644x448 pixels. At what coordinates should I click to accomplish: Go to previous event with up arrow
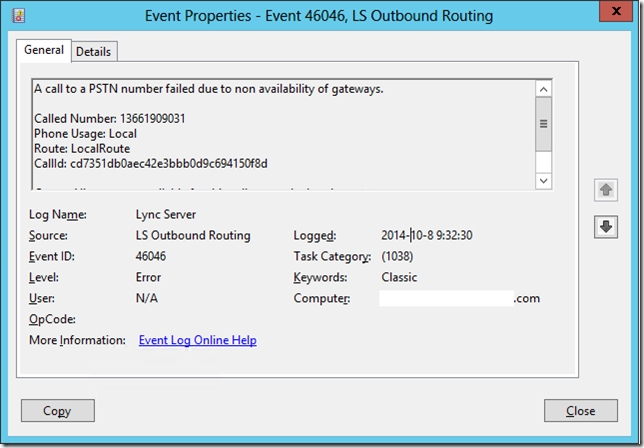coord(606,190)
